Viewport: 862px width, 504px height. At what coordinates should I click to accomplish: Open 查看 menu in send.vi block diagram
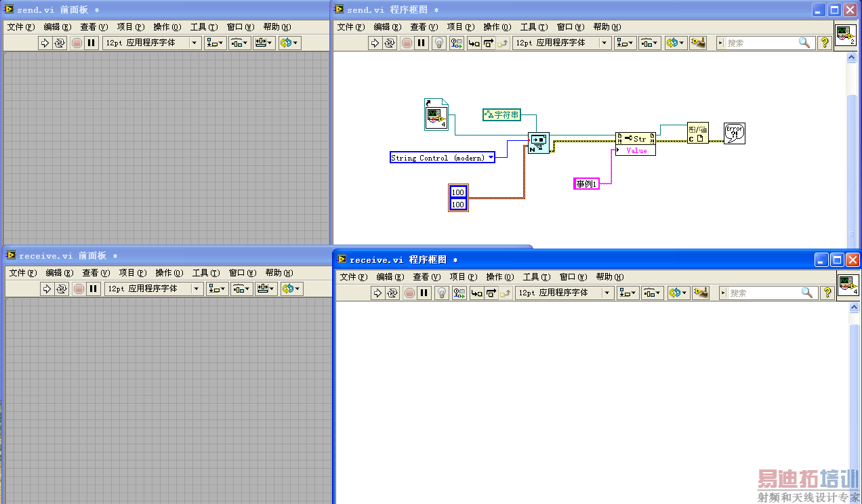click(424, 27)
